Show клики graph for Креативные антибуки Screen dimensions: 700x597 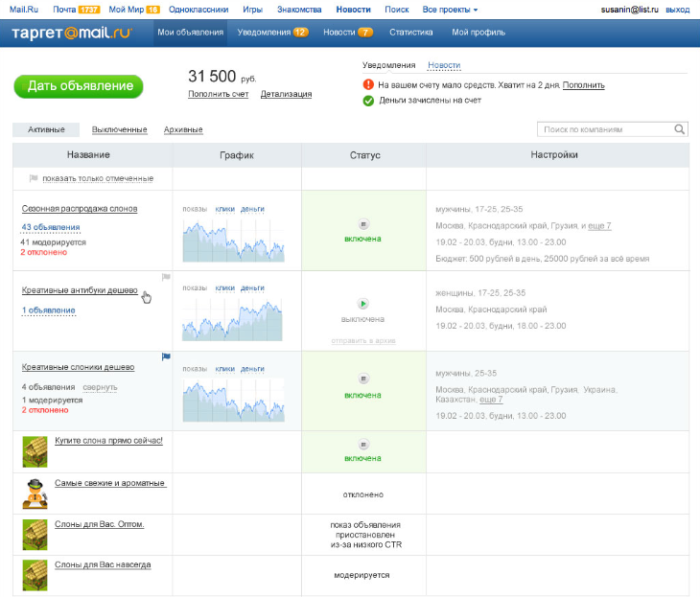[x=225, y=287]
